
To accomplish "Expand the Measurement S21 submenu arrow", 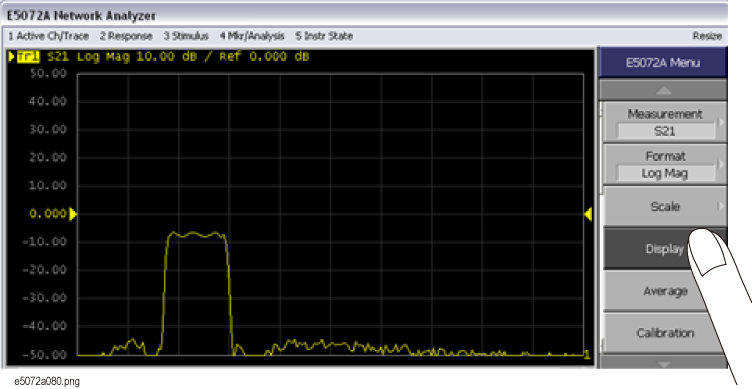I will 720,122.
